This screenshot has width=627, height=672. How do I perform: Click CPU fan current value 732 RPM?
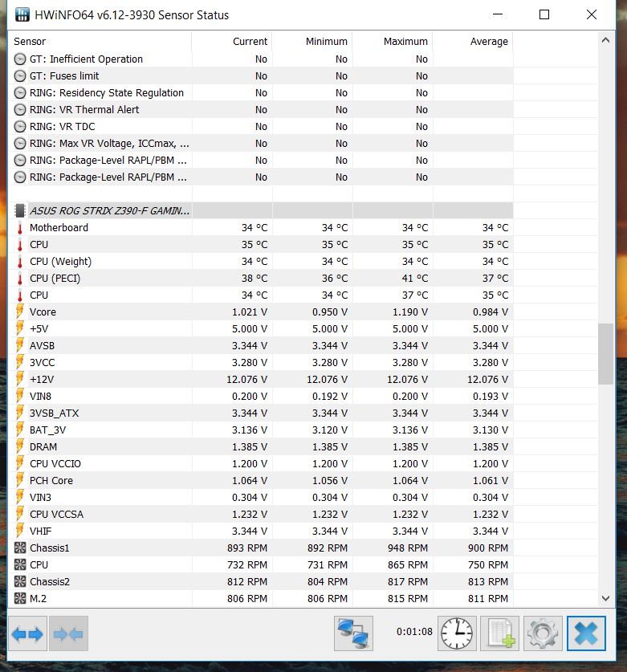tap(247, 565)
